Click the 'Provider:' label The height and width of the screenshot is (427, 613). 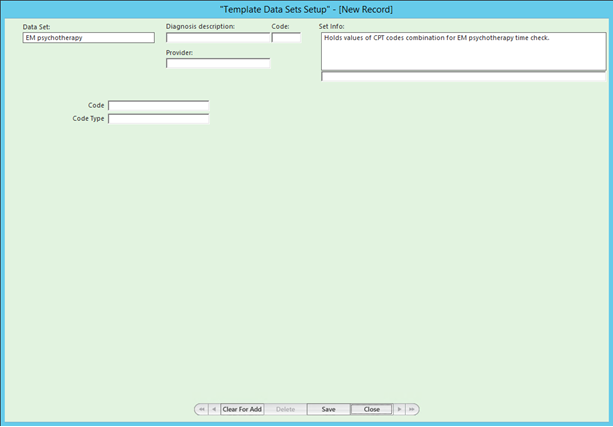click(179, 52)
